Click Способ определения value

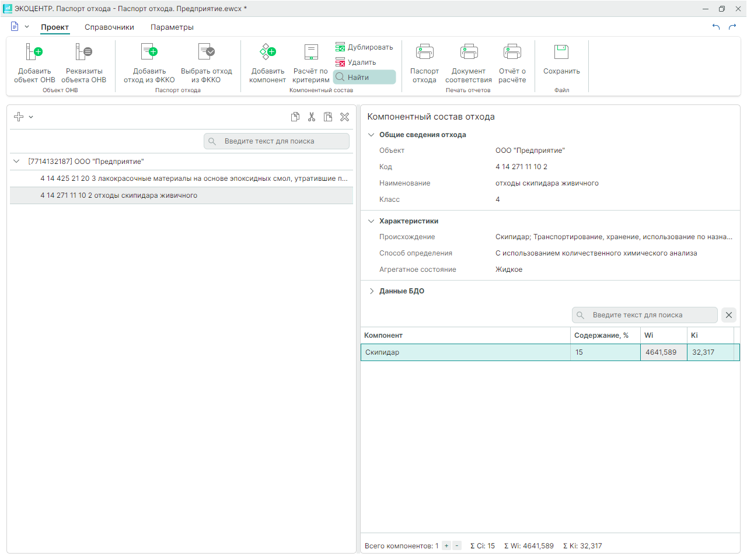click(596, 253)
